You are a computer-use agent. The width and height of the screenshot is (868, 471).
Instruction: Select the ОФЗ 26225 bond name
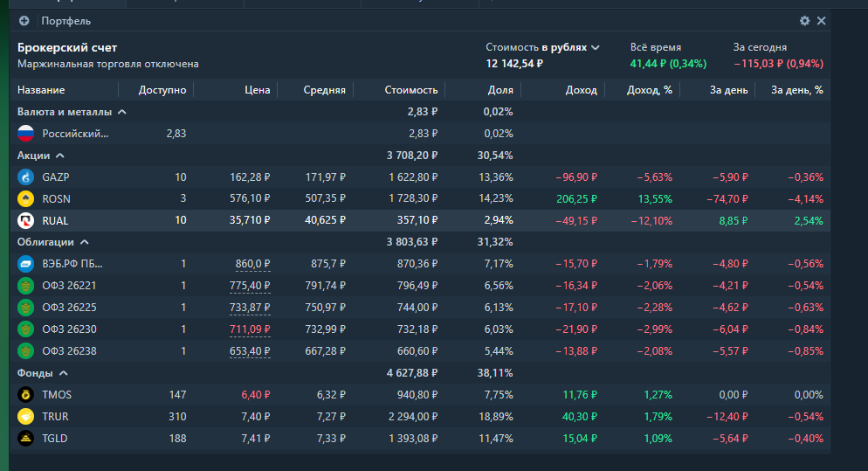coord(69,308)
